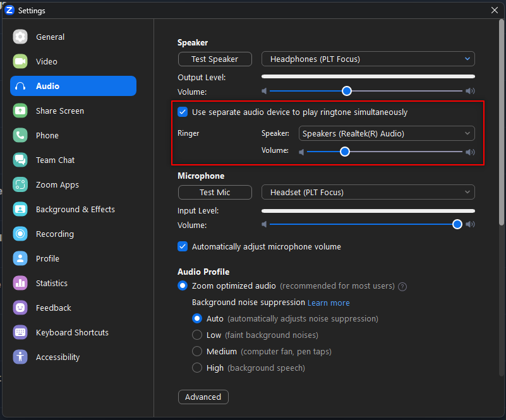Click the Video camera icon

click(x=20, y=61)
